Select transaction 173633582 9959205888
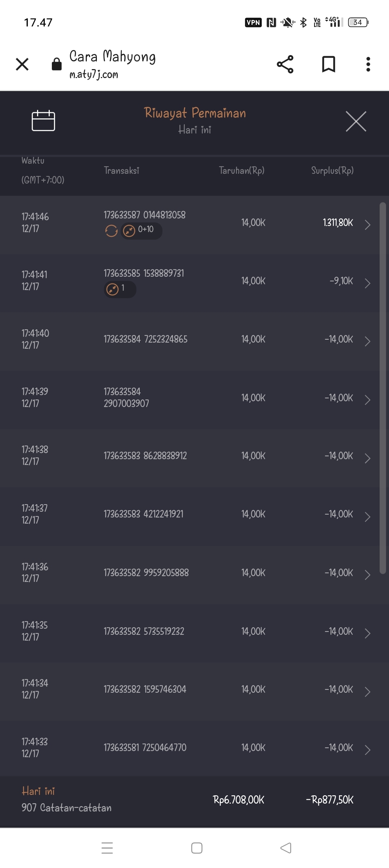Screen dimensions: 389x868 146,573
